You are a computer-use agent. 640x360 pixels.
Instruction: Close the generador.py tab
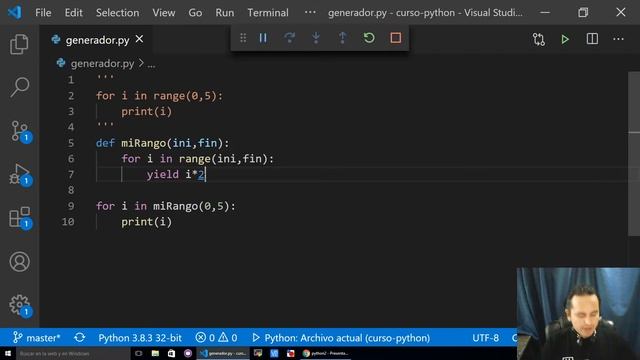(139, 39)
